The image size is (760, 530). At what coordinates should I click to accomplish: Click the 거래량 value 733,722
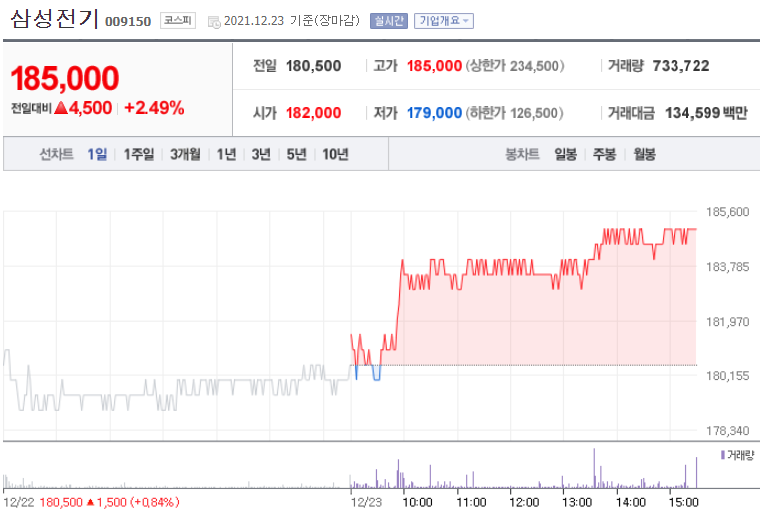(x=681, y=66)
